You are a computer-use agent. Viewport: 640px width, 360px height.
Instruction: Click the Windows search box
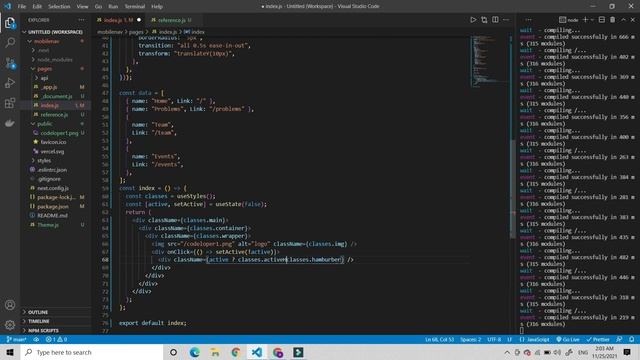tap(92, 352)
